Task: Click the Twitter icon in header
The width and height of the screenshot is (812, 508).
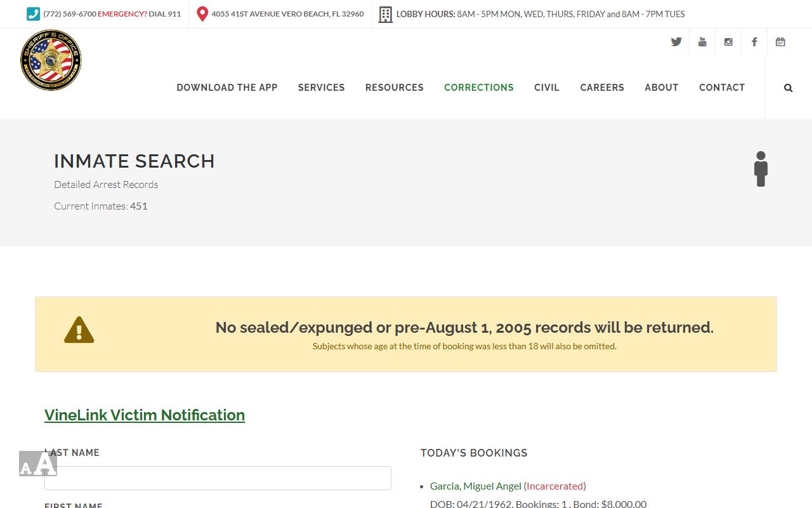Action: 676,42
